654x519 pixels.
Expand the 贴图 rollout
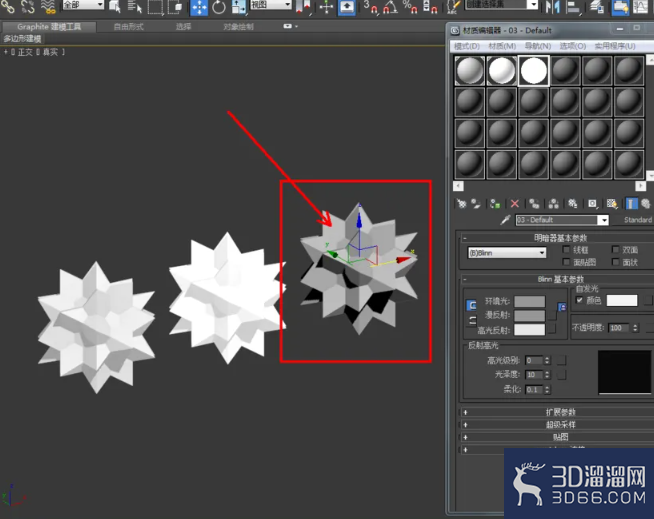click(560, 437)
